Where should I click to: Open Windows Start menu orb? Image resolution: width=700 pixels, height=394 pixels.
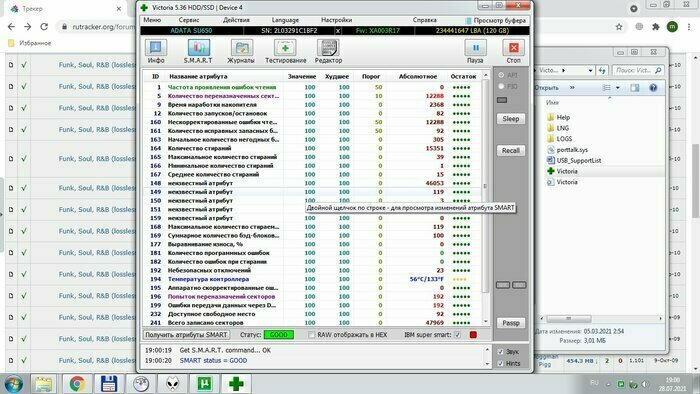[13, 384]
